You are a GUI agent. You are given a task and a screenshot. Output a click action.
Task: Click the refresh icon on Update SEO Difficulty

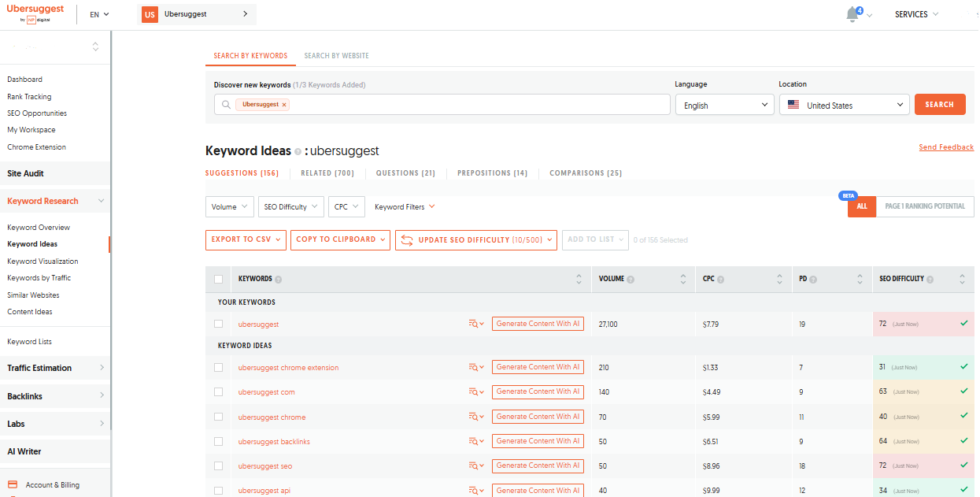[406, 240]
